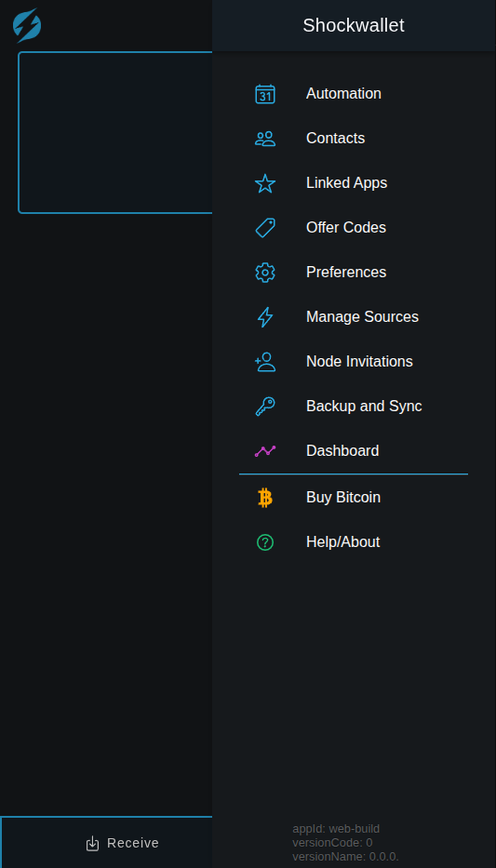This screenshot has width=496, height=868.
Task: Click the Dashboard chart line icon
Action: tap(265, 451)
